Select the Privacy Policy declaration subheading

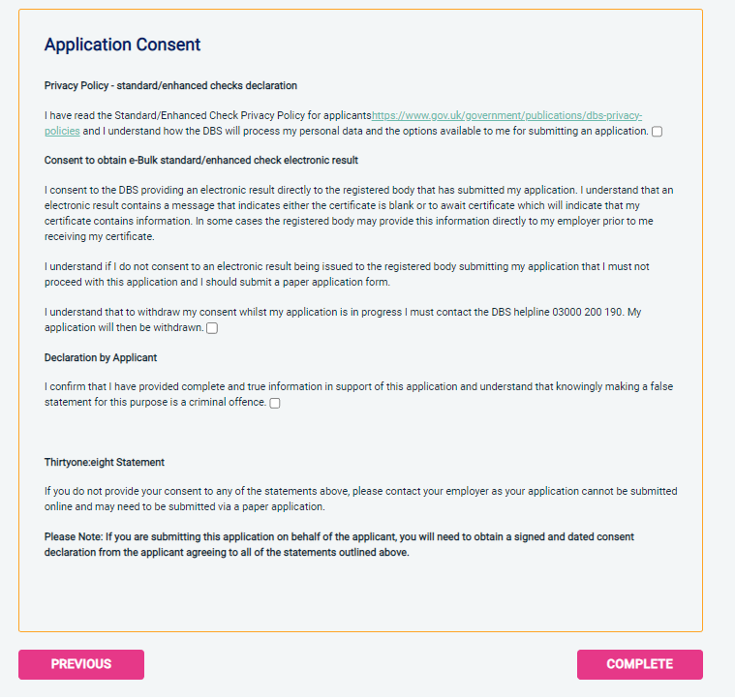[170, 85]
